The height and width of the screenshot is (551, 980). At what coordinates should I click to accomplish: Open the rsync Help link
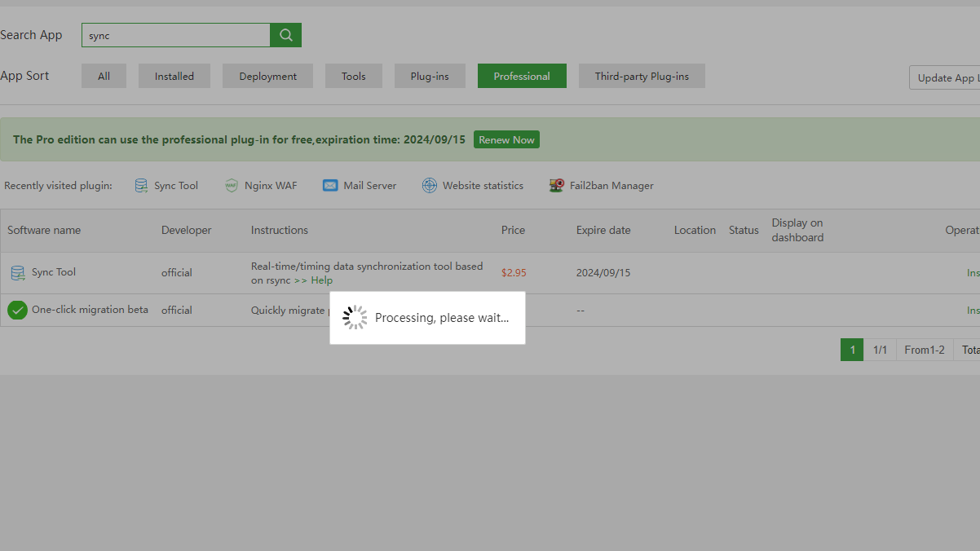321,280
